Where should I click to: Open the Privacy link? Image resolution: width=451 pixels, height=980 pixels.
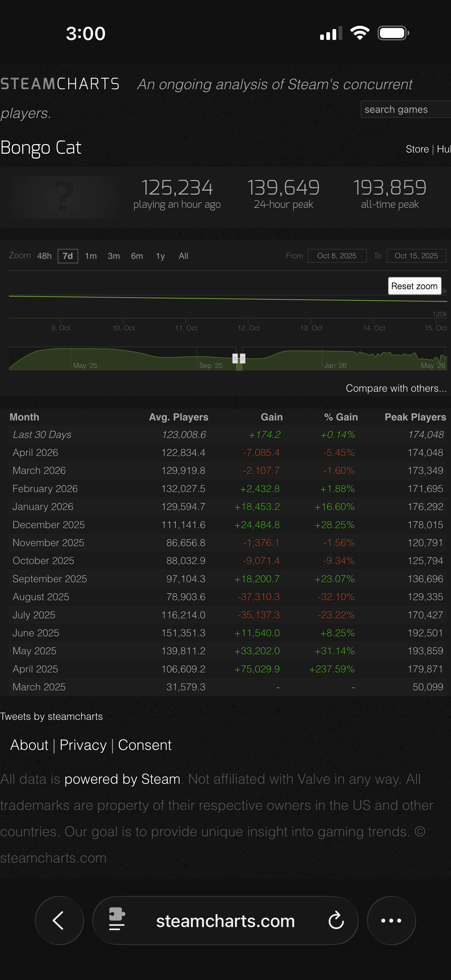tap(83, 745)
